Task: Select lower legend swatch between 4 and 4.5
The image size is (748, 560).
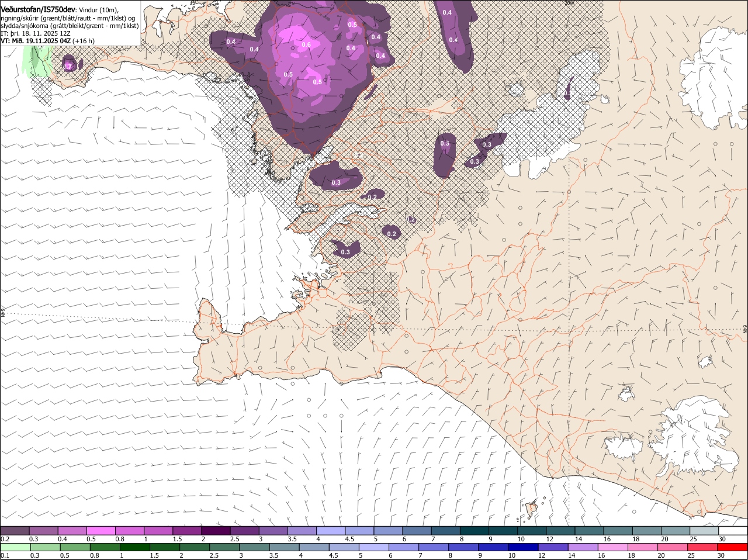Action: [313, 547]
